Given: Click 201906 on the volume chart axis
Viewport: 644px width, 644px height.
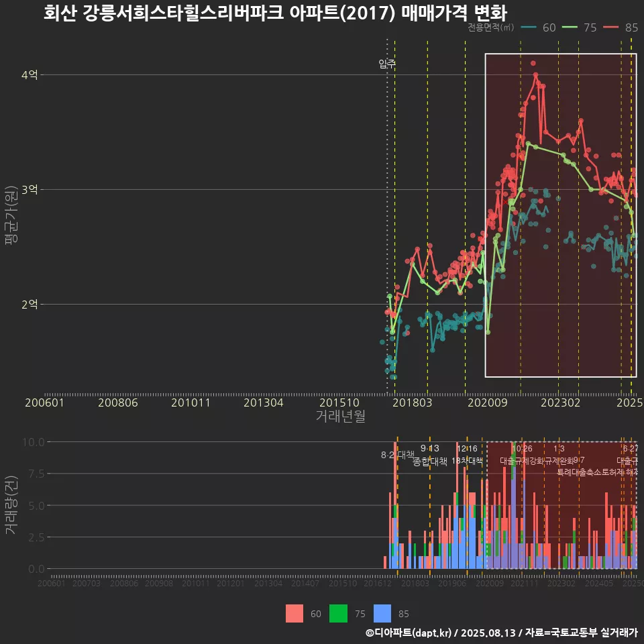Looking at the screenshot, I should coord(452,583).
